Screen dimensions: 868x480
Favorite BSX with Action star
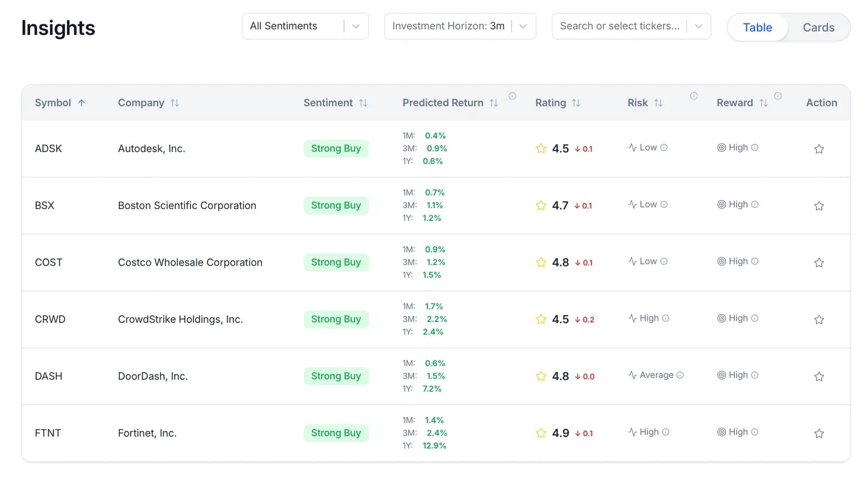coord(819,206)
